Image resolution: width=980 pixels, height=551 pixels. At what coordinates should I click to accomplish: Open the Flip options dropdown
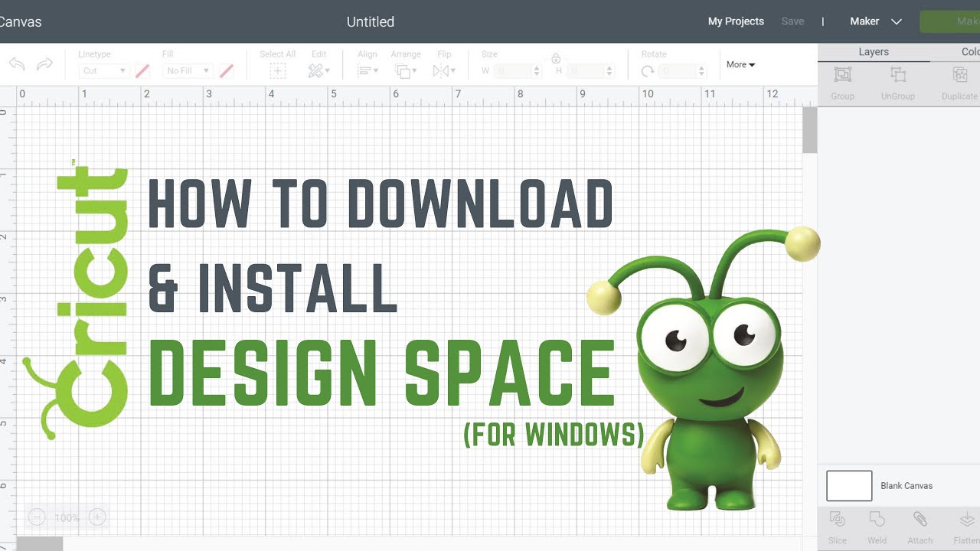pyautogui.click(x=443, y=71)
